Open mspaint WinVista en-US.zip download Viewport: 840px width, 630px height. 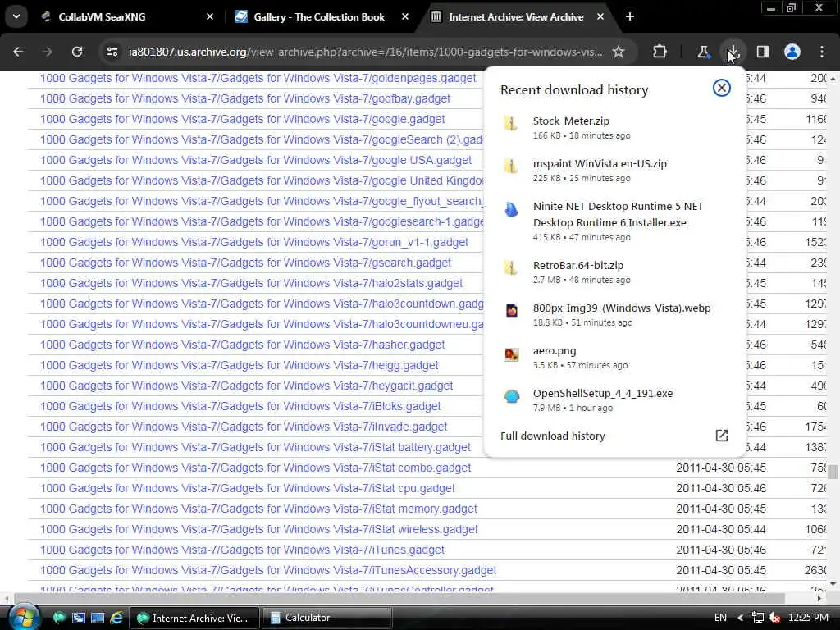600,164
